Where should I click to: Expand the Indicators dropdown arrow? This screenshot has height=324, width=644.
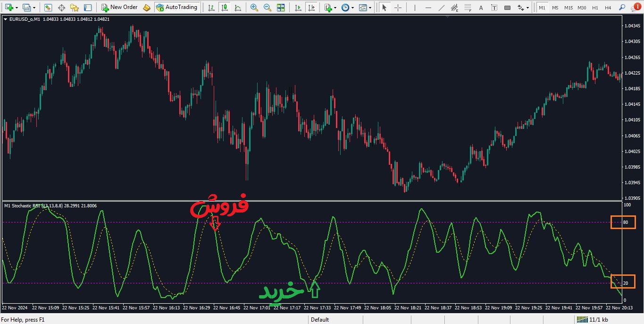335,8
